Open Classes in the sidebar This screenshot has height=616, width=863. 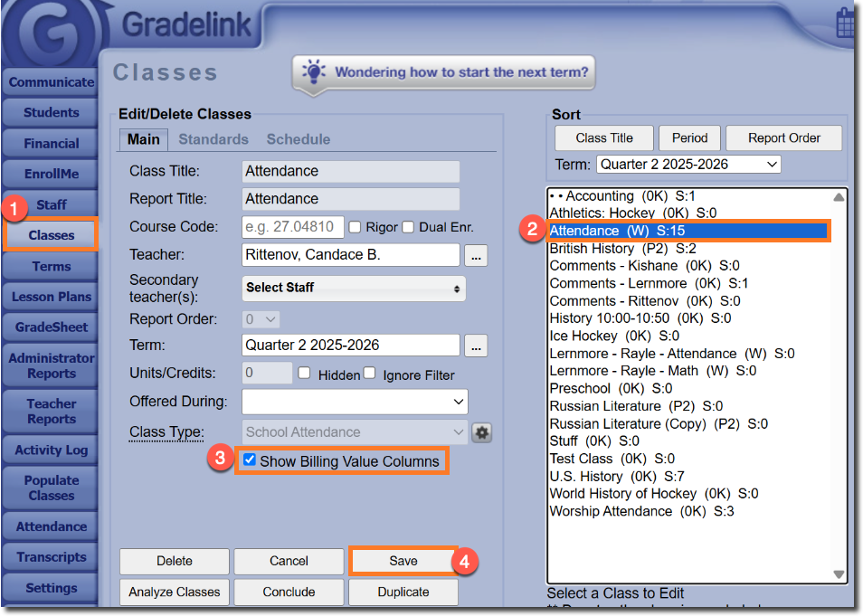(52, 235)
